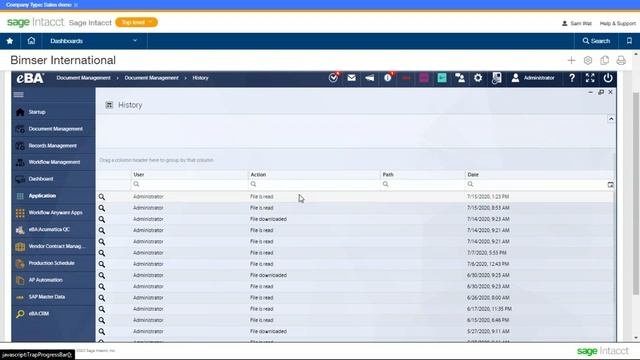Click the Search button in navigation bar

(x=596, y=41)
